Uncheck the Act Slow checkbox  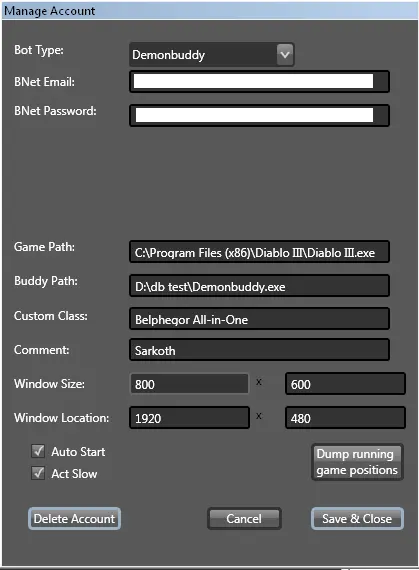[x=38, y=473]
